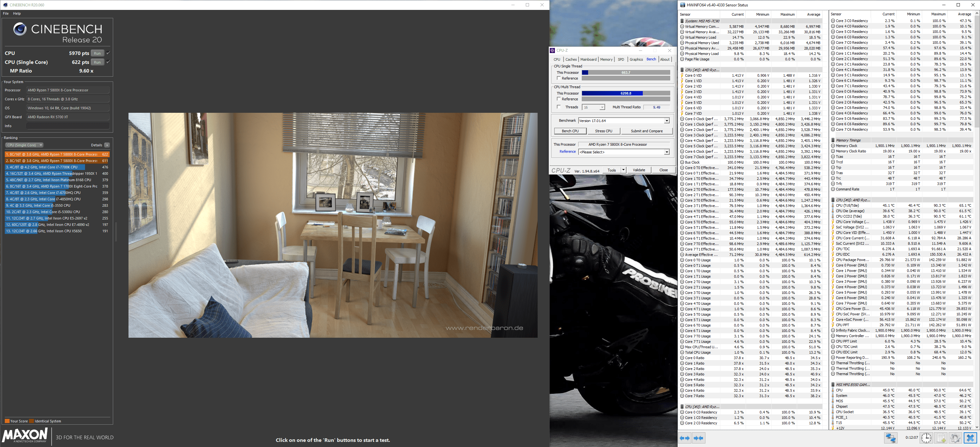Open the Threads count dropdown showing 16
The image size is (980, 447).
coord(594,107)
